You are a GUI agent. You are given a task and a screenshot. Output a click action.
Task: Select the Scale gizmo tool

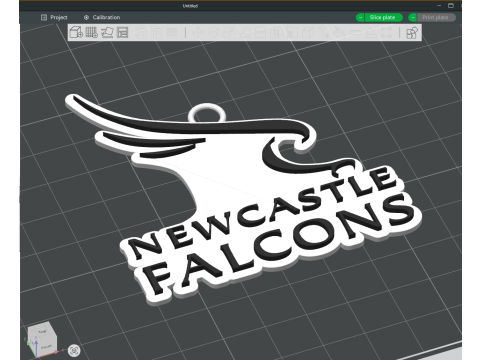(x=229, y=32)
